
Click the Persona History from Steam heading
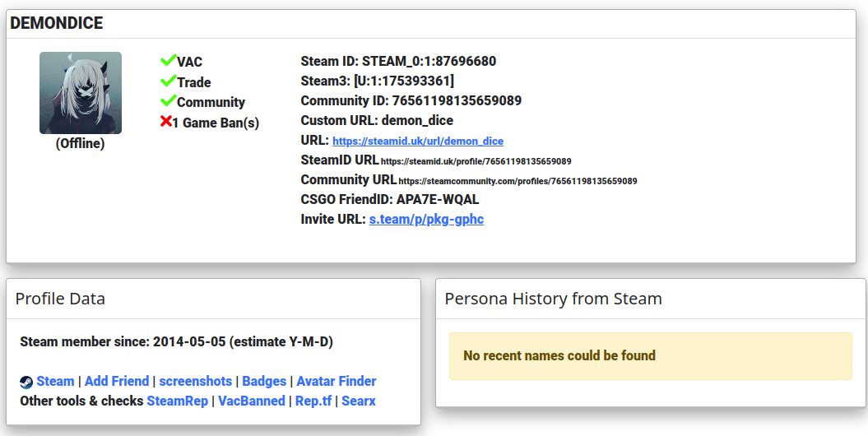coord(553,299)
